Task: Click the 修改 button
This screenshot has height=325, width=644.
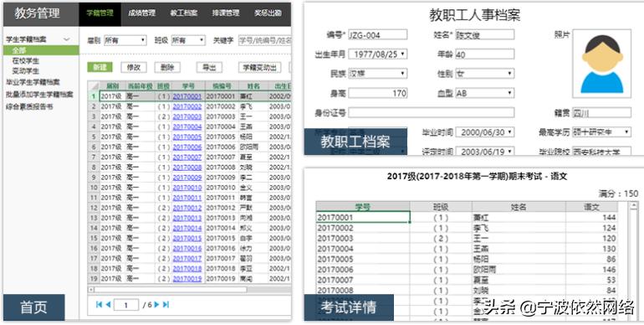Action: pyautogui.click(x=134, y=68)
